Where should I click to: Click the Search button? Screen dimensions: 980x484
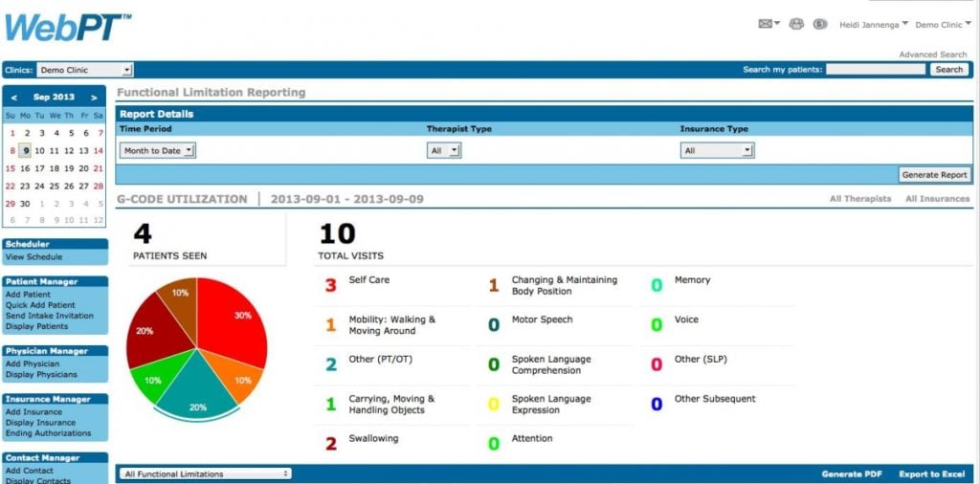[948, 69]
